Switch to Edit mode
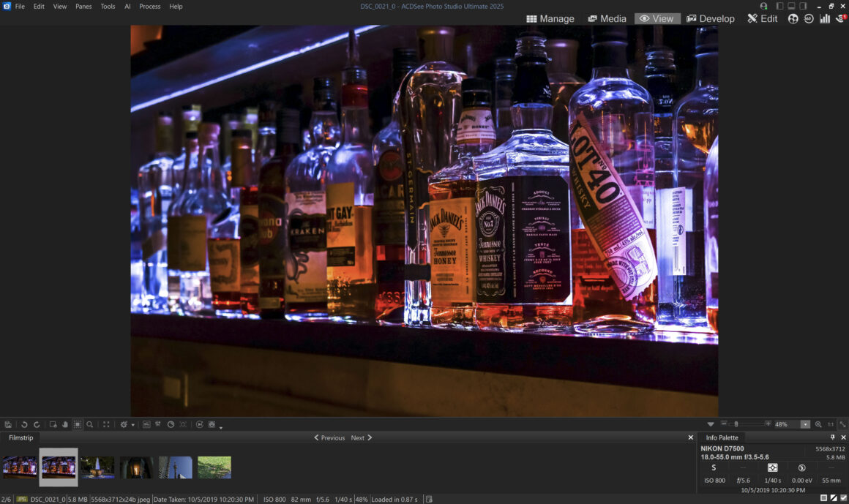849x504 pixels. (763, 18)
